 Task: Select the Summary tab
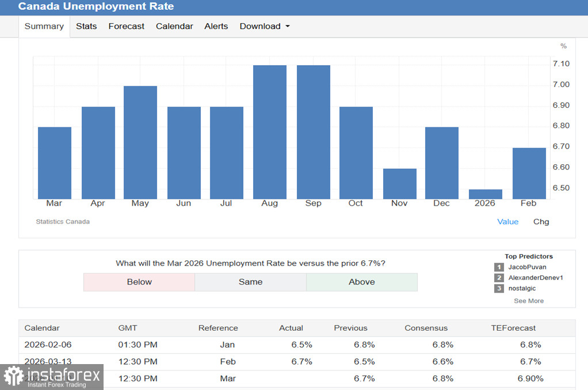[x=44, y=26]
